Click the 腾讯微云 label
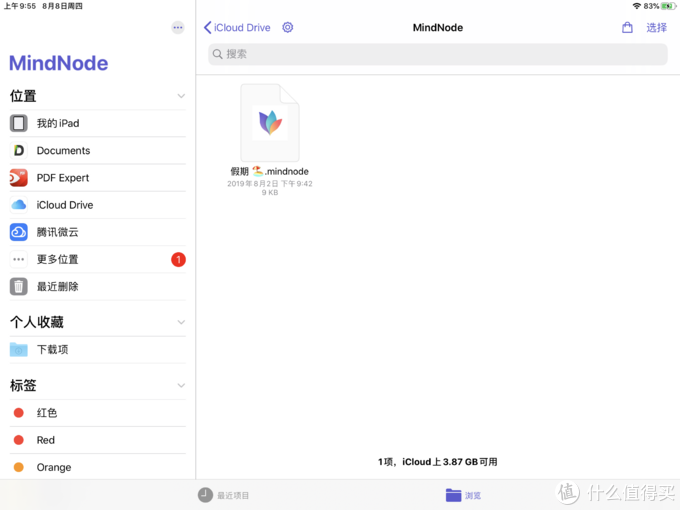The width and height of the screenshot is (680, 510). [x=58, y=232]
